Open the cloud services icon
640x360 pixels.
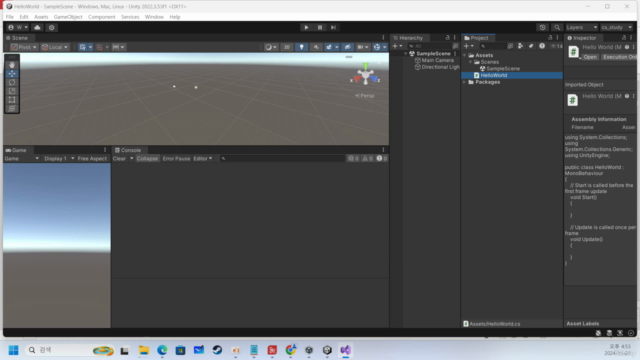(37, 27)
